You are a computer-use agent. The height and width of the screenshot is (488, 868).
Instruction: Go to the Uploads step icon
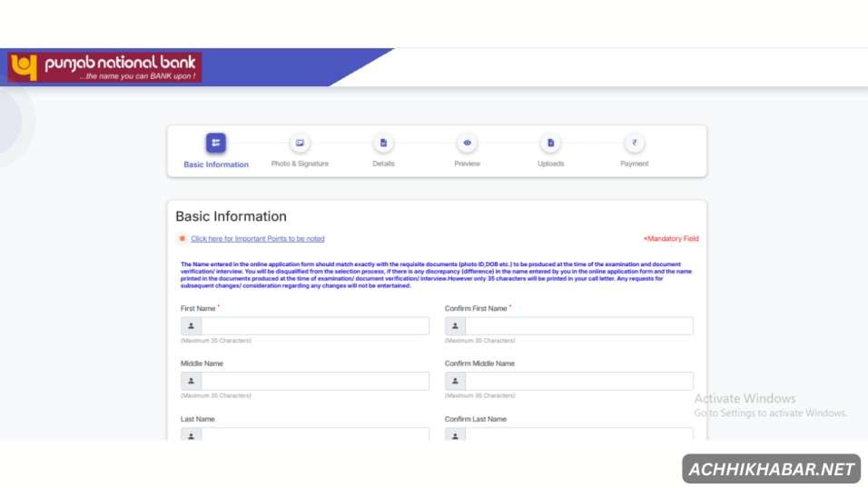(550, 143)
